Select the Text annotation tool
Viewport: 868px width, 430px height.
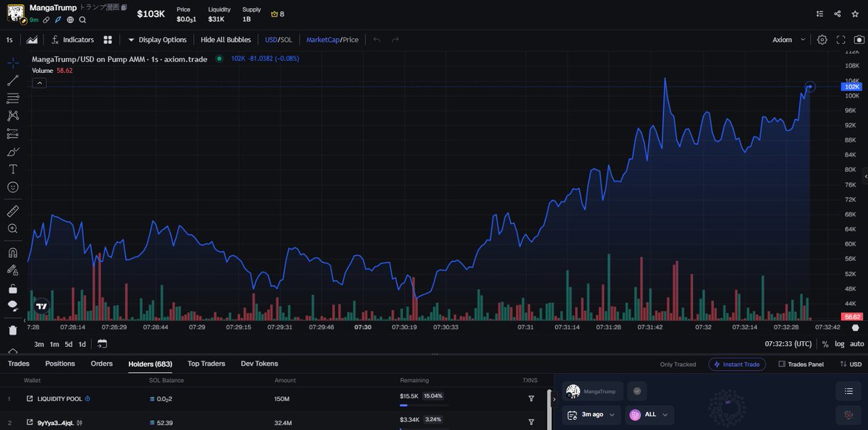[x=13, y=169]
